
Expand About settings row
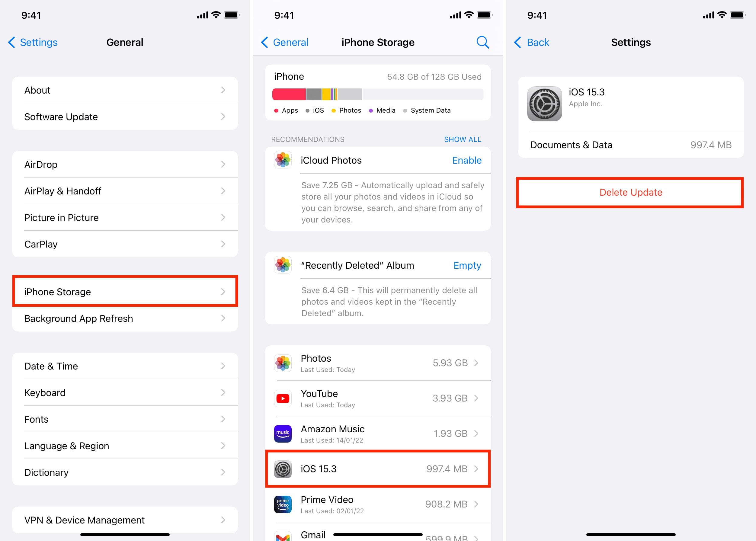click(x=125, y=89)
